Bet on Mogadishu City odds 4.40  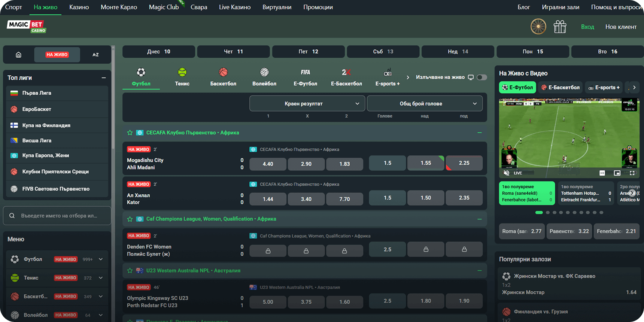(x=268, y=164)
